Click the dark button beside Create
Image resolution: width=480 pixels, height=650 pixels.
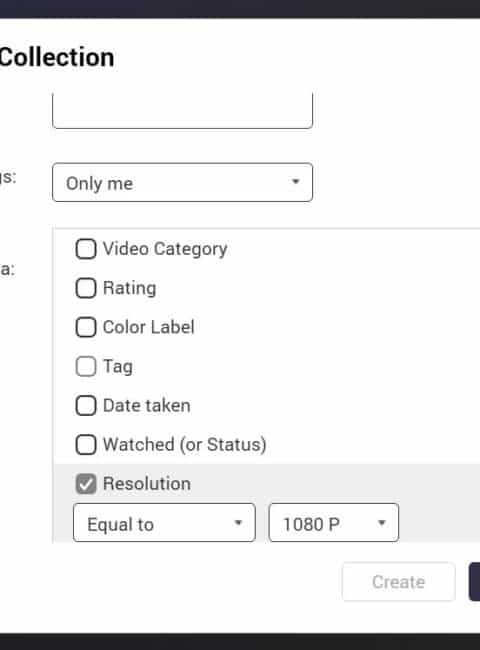[475, 582]
